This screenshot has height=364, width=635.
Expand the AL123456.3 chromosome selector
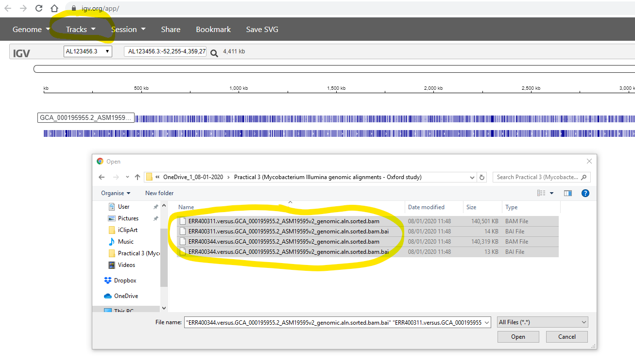coord(88,51)
